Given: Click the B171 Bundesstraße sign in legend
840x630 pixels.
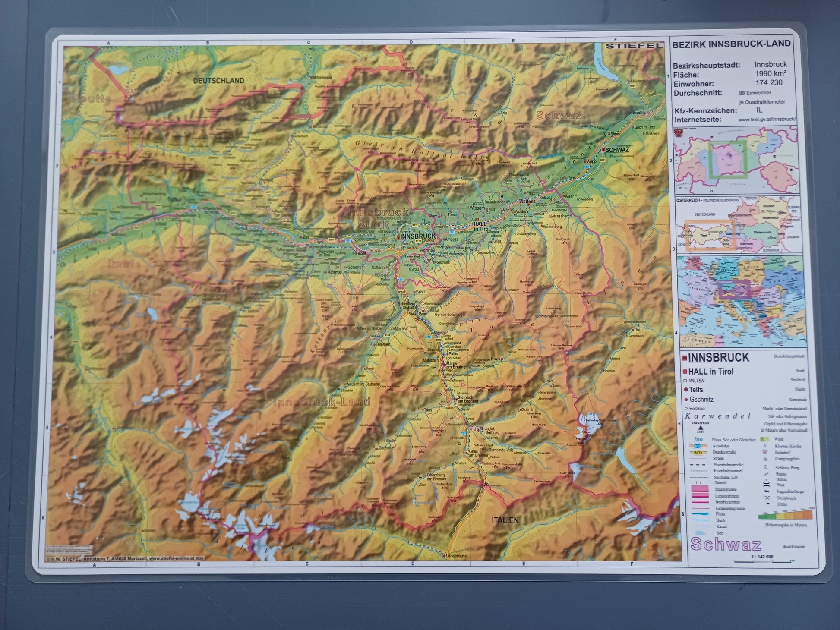Looking at the screenshot, I should click(x=698, y=453).
